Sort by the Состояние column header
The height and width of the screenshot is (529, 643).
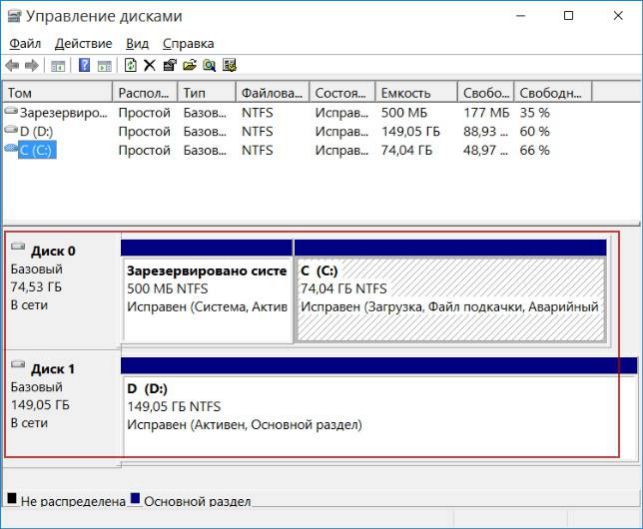click(x=342, y=93)
